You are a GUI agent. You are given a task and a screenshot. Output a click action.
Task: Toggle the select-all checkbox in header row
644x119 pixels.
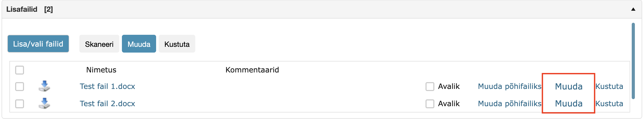click(x=20, y=70)
